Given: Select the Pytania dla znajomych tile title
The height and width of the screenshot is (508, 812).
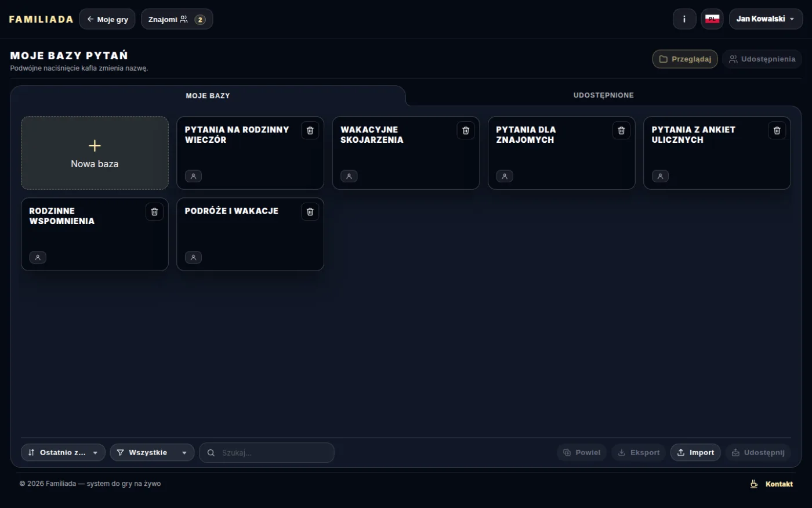Looking at the screenshot, I should pyautogui.click(x=526, y=135).
